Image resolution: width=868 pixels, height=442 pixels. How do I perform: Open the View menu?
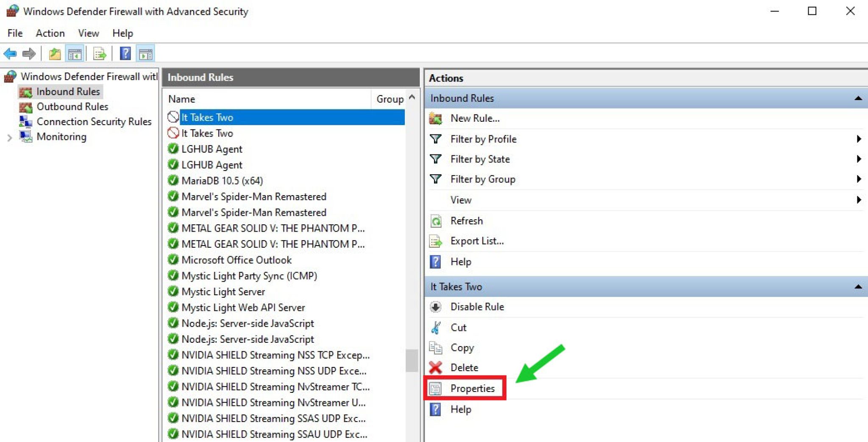coord(88,33)
